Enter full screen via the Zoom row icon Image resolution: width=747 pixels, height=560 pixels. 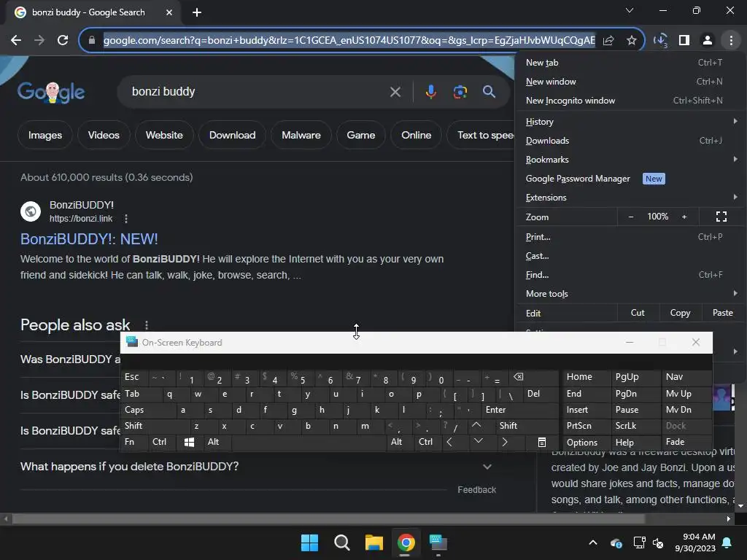tap(721, 217)
